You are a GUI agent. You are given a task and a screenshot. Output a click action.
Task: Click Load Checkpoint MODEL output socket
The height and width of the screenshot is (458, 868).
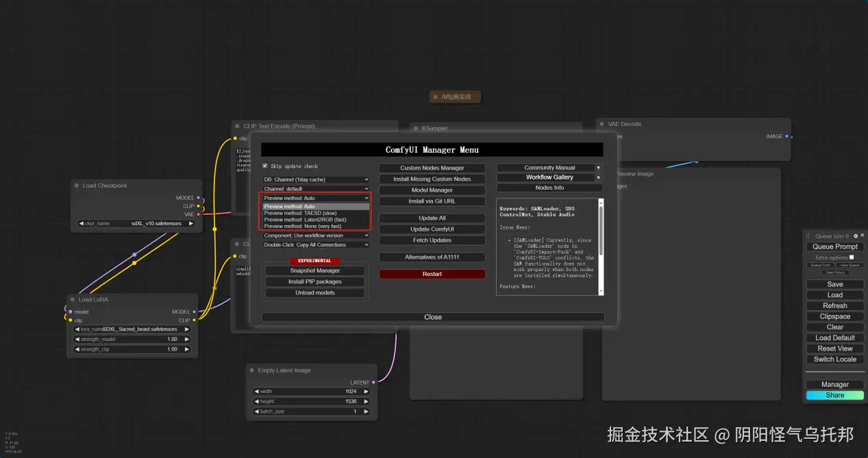199,198
